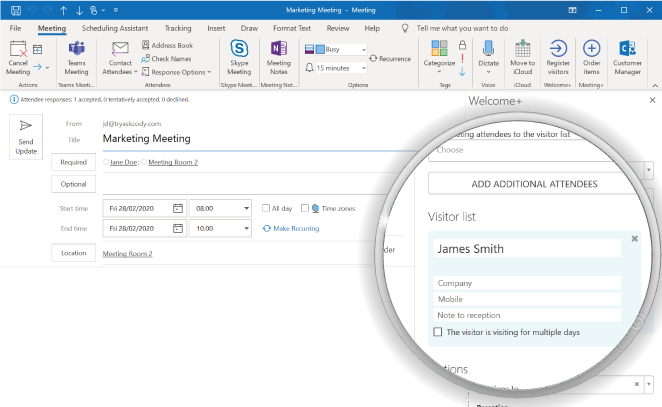Viewport: 662px width, 407px height.
Task: Open Register visitors add-in
Action: [x=558, y=58]
